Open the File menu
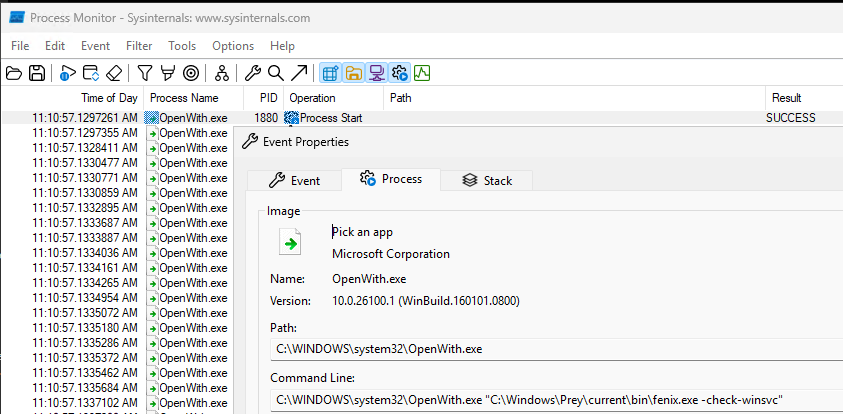This screenshot has width=843, height=414. 20,46
